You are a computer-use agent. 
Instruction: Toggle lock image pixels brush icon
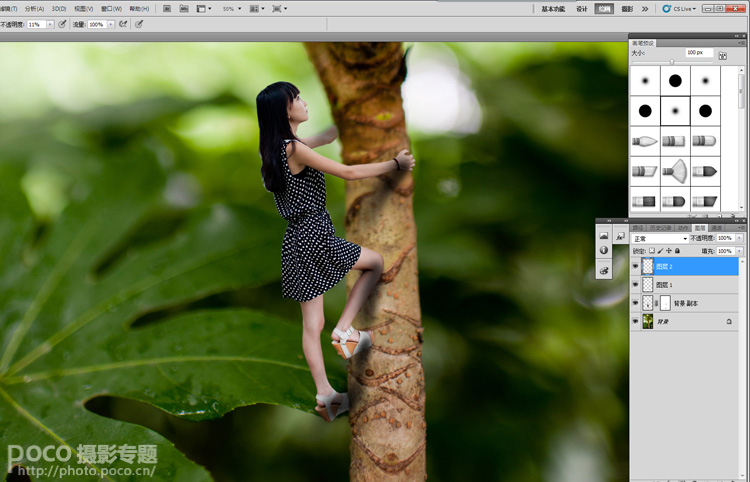pyautogui.click(x=660, y=251)
